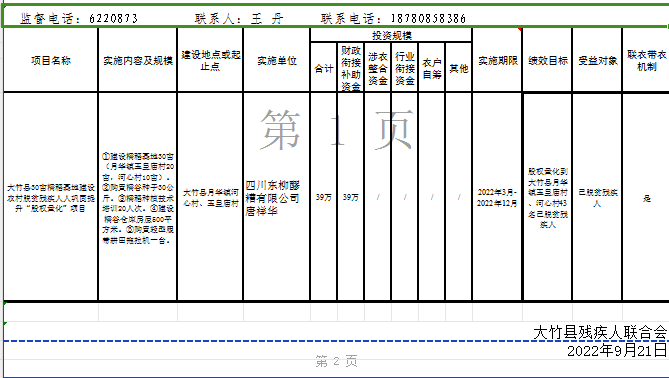The image size is (669, 378).
Task: Select the 实施内容及规模 header cell
Action: [x=138, y=60]
